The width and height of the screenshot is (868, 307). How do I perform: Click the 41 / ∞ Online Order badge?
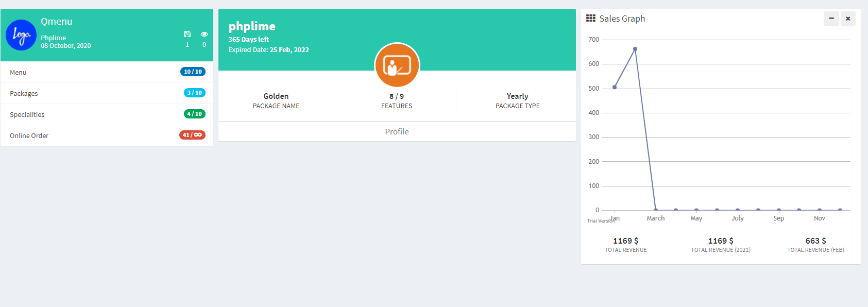pyautogui.click(x=192, y=135)
